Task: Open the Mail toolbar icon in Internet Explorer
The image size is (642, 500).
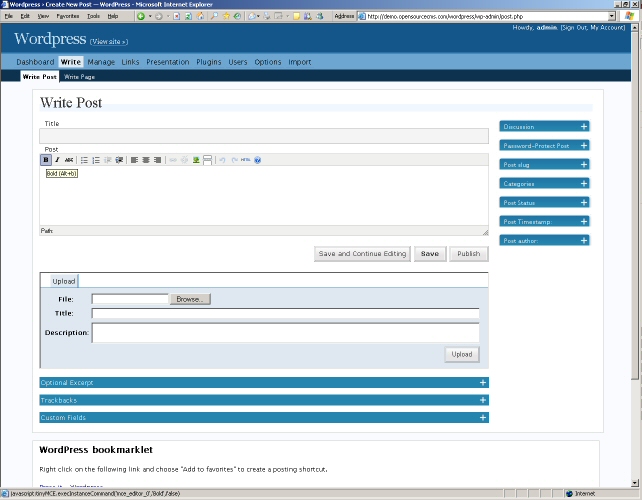Action: pos(252,16)
